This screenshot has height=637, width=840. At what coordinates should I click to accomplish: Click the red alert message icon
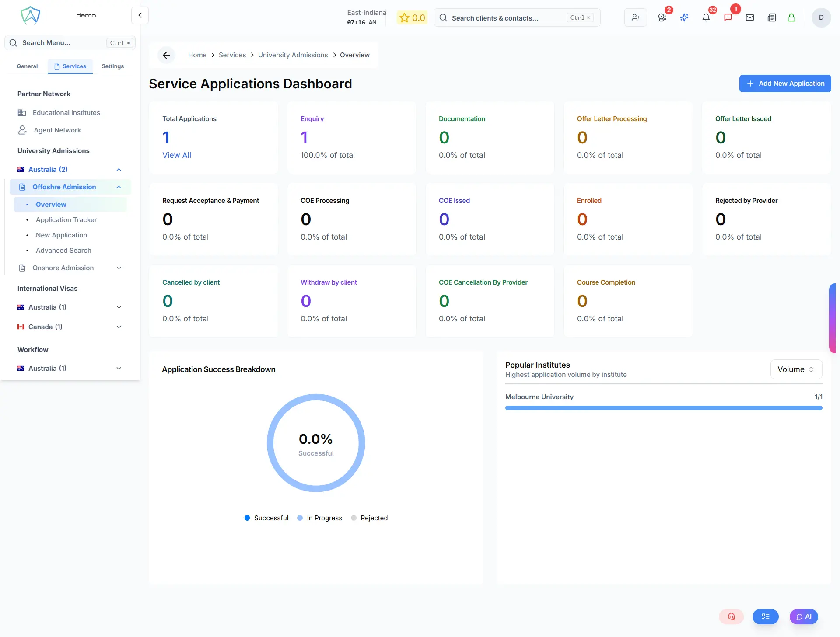point(728,17)
